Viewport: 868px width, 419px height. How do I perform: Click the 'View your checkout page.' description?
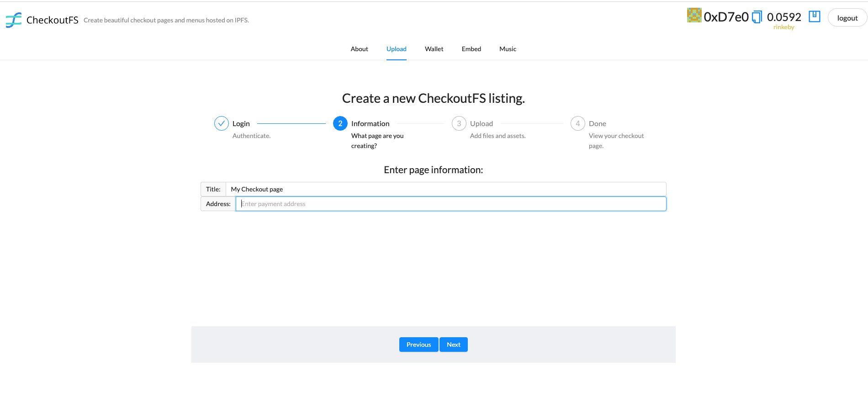pyautogui.click(x=616, y=141)
